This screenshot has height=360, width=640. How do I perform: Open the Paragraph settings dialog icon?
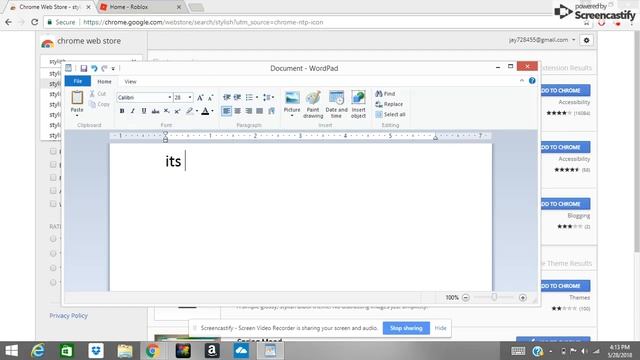click(x=271, y=111)
